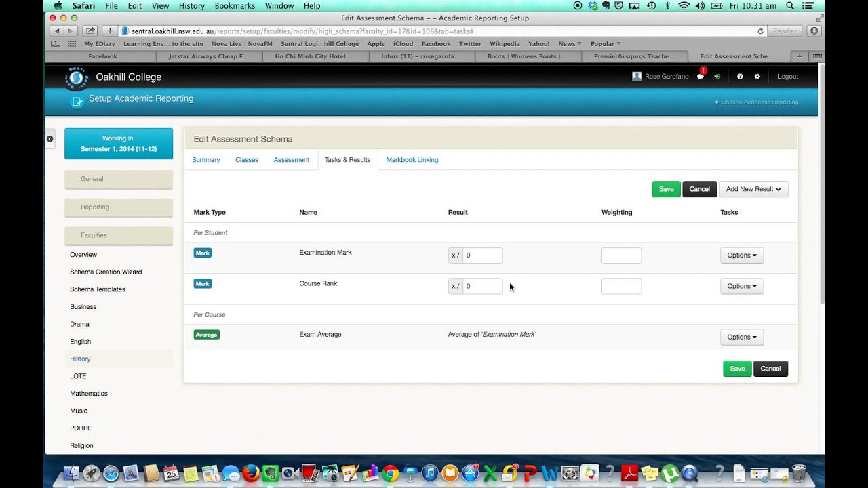Switch to the Assessment tab
The image size is (868, 488).
coord(292,160)
